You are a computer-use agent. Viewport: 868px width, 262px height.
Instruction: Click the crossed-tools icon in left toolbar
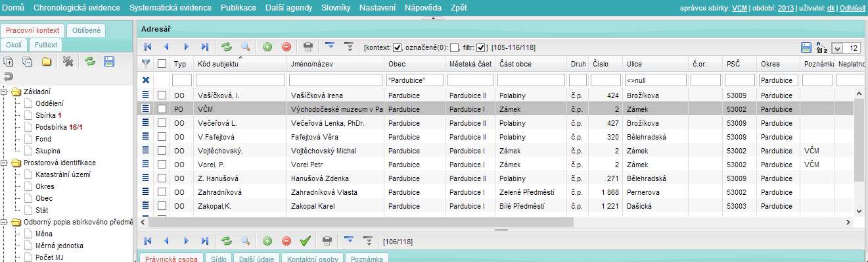point(68,61)
